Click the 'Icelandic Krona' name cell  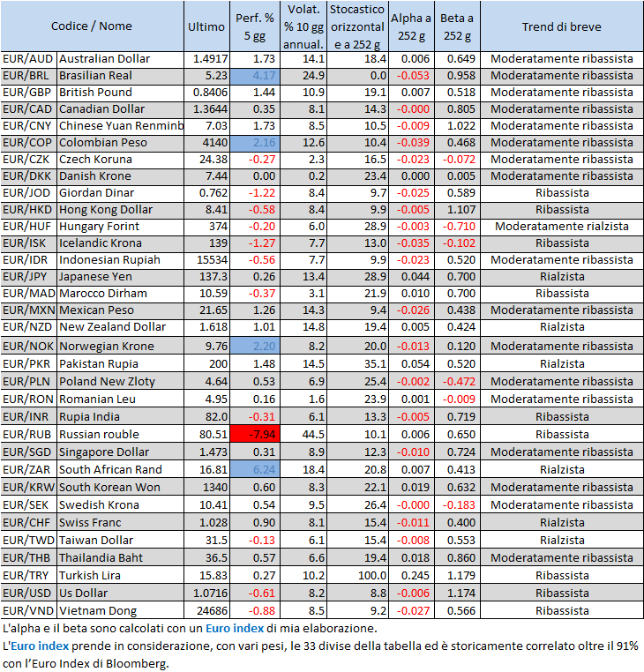pos(121,243)
